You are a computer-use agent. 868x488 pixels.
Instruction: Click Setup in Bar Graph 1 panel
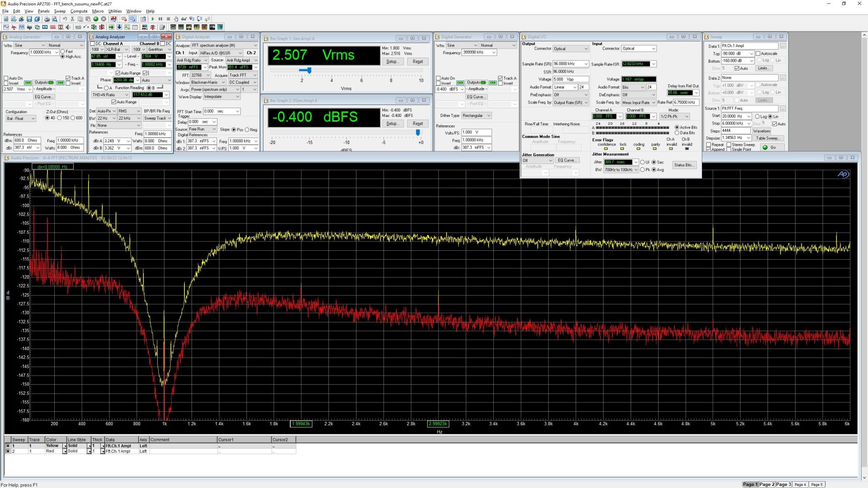tap(392, 61)
